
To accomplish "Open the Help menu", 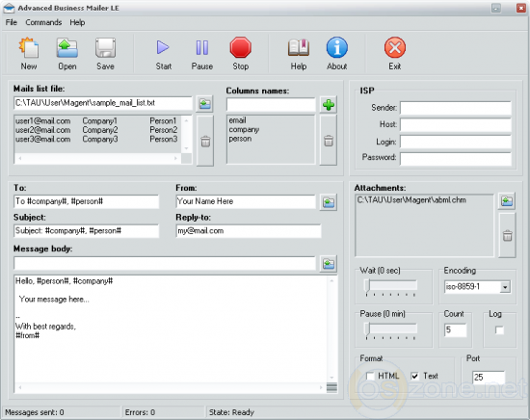I will [x=77, y=22].
